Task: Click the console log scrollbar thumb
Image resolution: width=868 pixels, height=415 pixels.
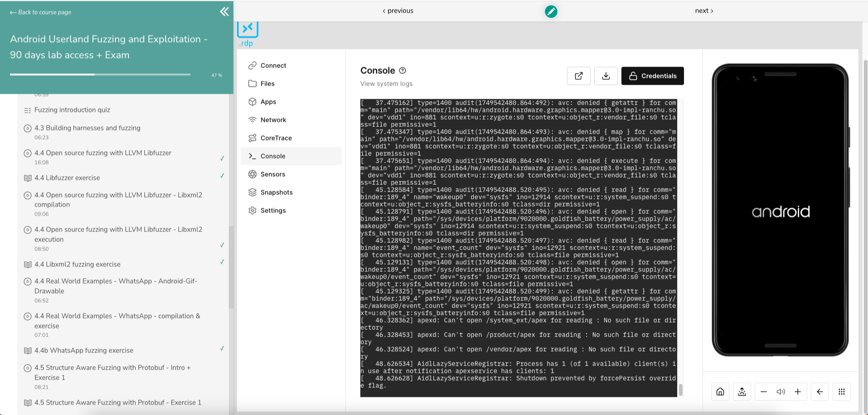Action: (680, 390)
